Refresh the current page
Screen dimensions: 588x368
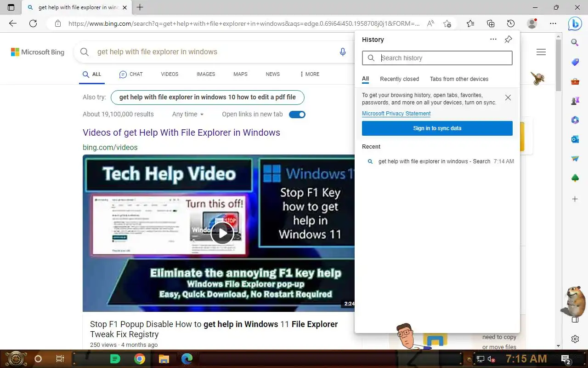tap(33, 23)
